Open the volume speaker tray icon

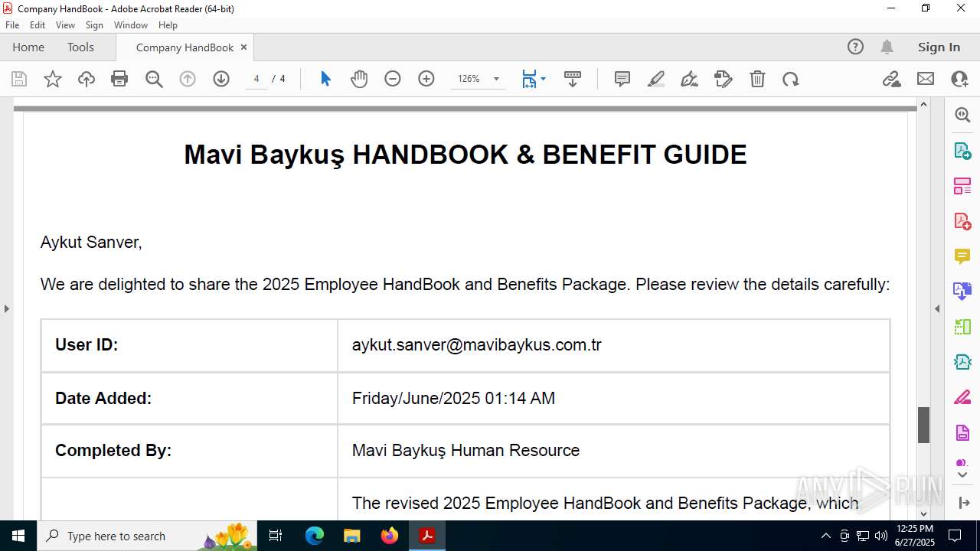click(881, 536)
